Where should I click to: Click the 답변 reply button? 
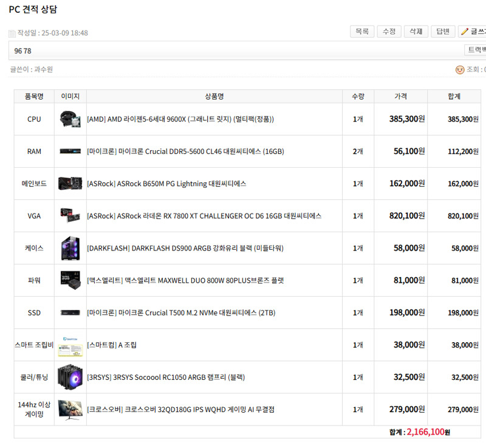point(443,32)
